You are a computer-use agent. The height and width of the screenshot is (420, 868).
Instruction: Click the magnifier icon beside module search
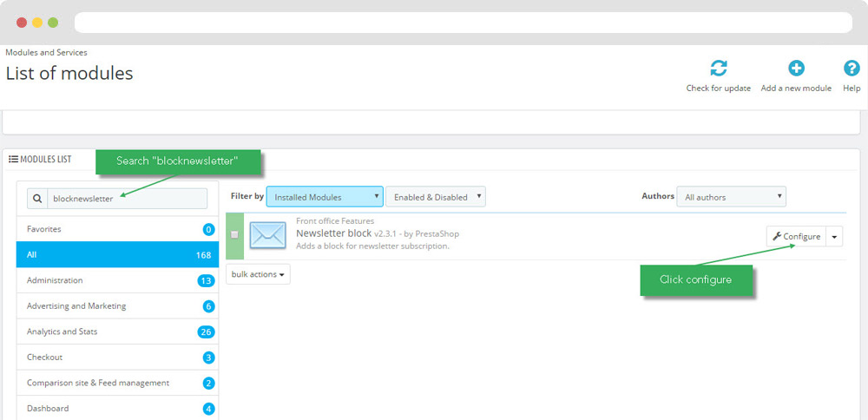click(37, 198)
